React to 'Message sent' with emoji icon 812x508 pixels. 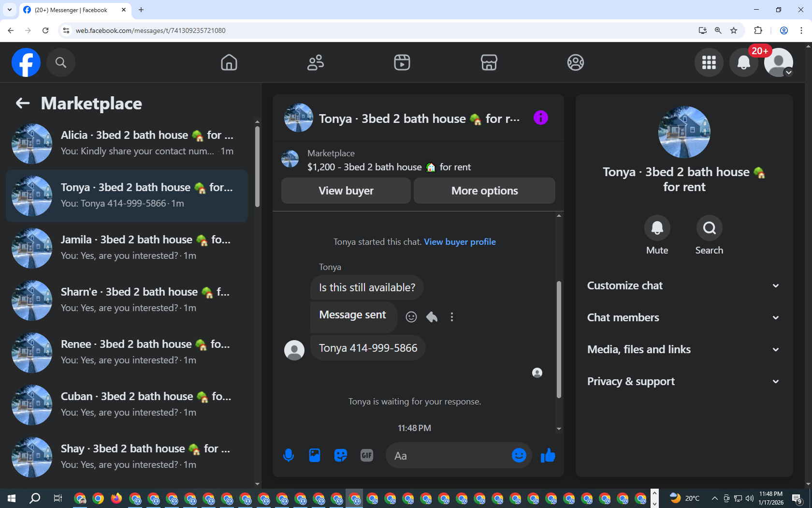pos(411,317)
